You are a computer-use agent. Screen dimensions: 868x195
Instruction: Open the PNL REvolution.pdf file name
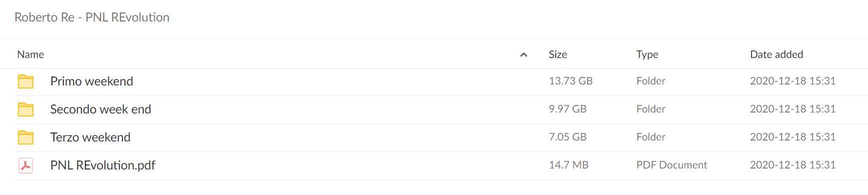tap(102, 165)
